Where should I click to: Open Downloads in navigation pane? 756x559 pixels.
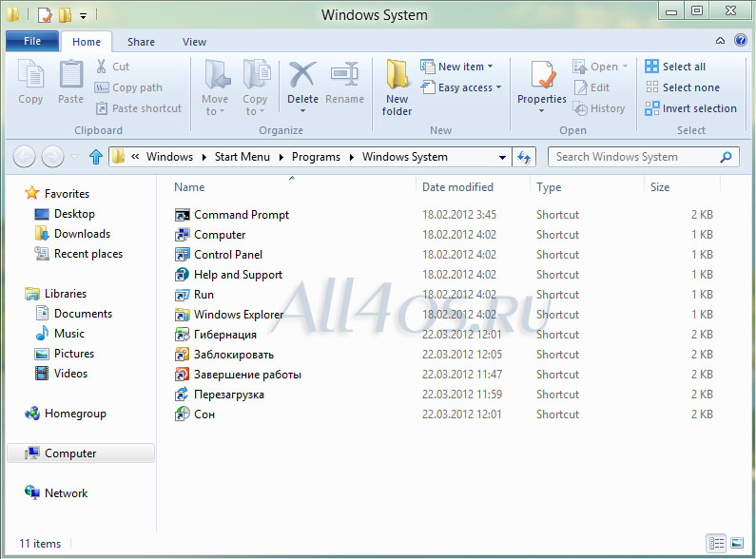coord(72,234)
